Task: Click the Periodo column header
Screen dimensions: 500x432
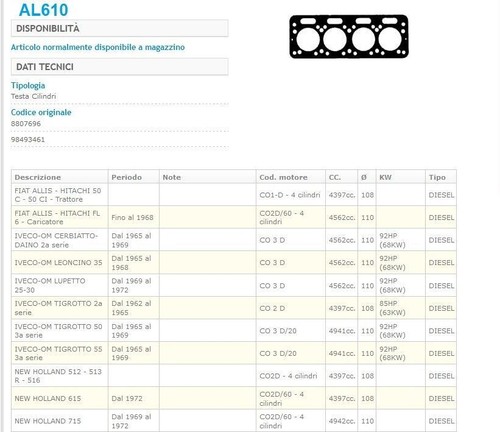Action: pyautogui.click(x=127, y=177)
